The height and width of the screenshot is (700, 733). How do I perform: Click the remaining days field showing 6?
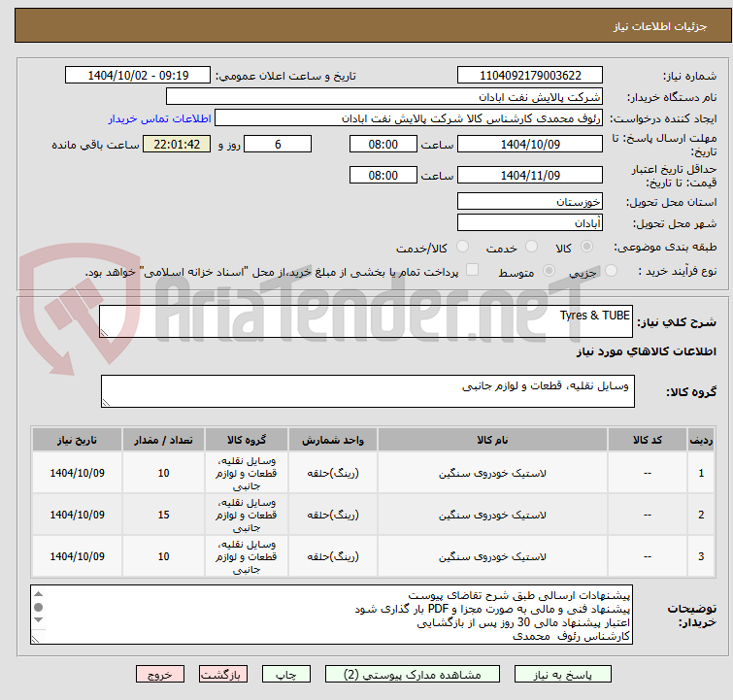point(278,144)
